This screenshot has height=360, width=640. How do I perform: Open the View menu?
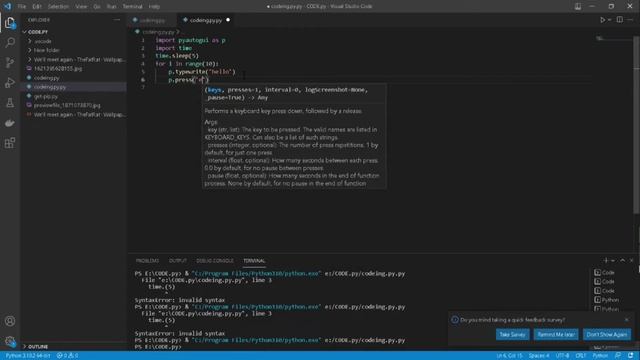coord(81,7)
